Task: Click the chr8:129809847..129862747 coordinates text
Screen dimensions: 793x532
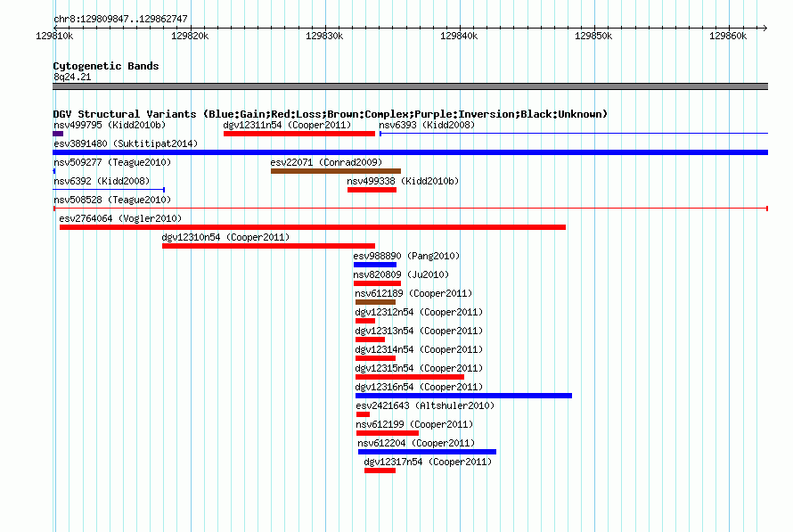Action: coord(120,19)
